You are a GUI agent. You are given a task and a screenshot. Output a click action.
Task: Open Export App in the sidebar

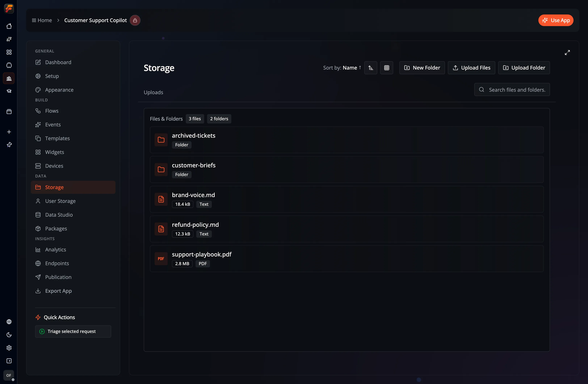[x=73, y=291]
